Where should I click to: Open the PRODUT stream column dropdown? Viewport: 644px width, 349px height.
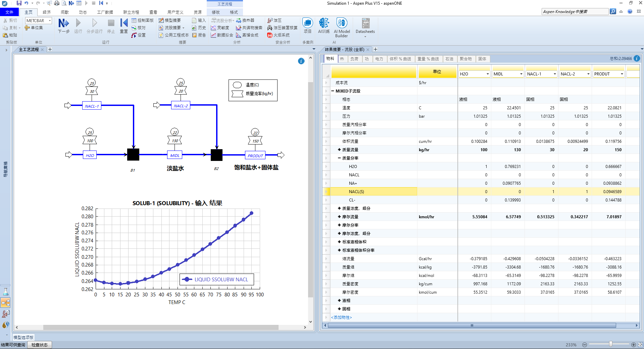622,74
